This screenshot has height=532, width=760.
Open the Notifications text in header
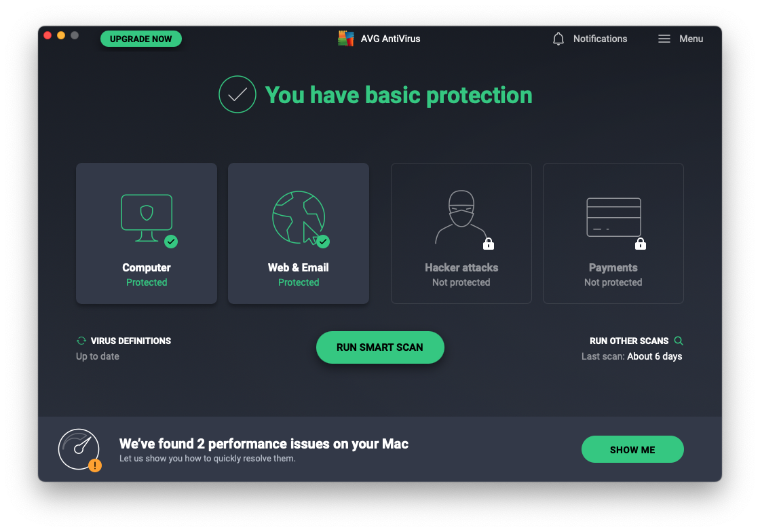click(600, 39)
